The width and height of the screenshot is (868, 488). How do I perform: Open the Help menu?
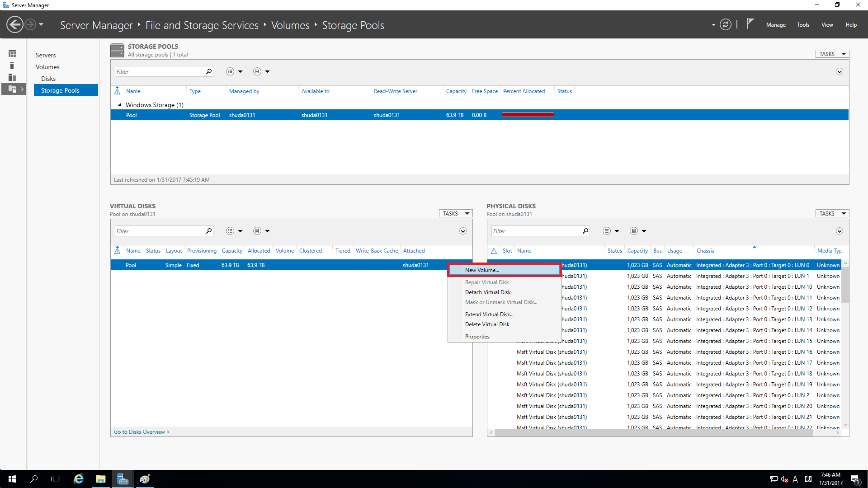click(x=851, y=25)
